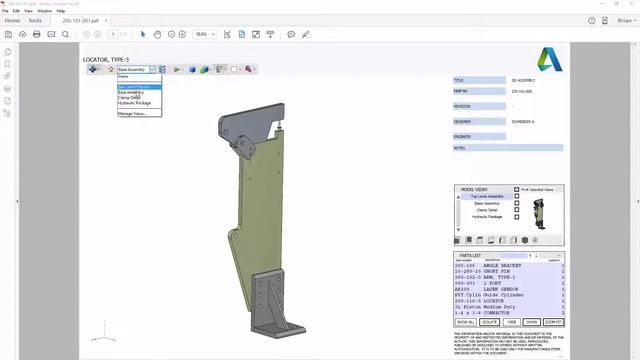
Task: Open the Bookmarks sidebar icon
Action: (7, 64)
